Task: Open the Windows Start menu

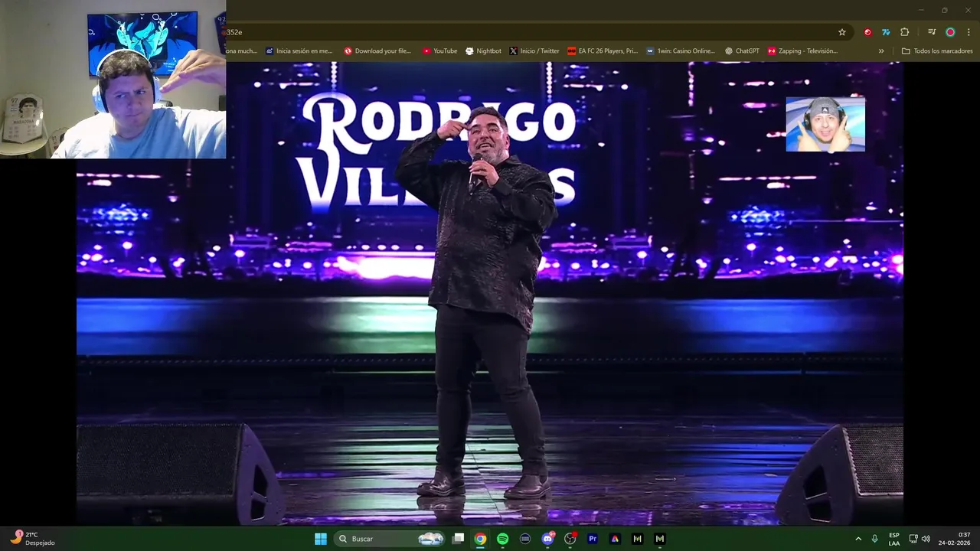Action: pyautogui.click(x=321, y=539)
